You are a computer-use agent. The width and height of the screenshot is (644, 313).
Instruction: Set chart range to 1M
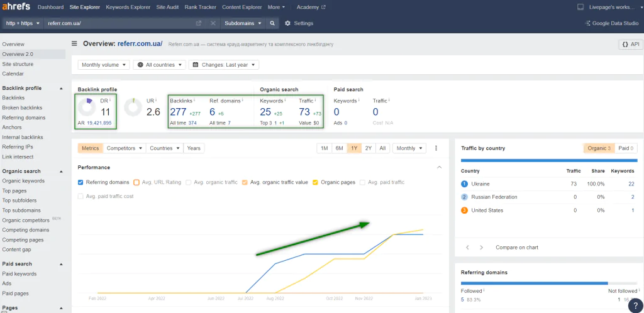click(324, 148)
